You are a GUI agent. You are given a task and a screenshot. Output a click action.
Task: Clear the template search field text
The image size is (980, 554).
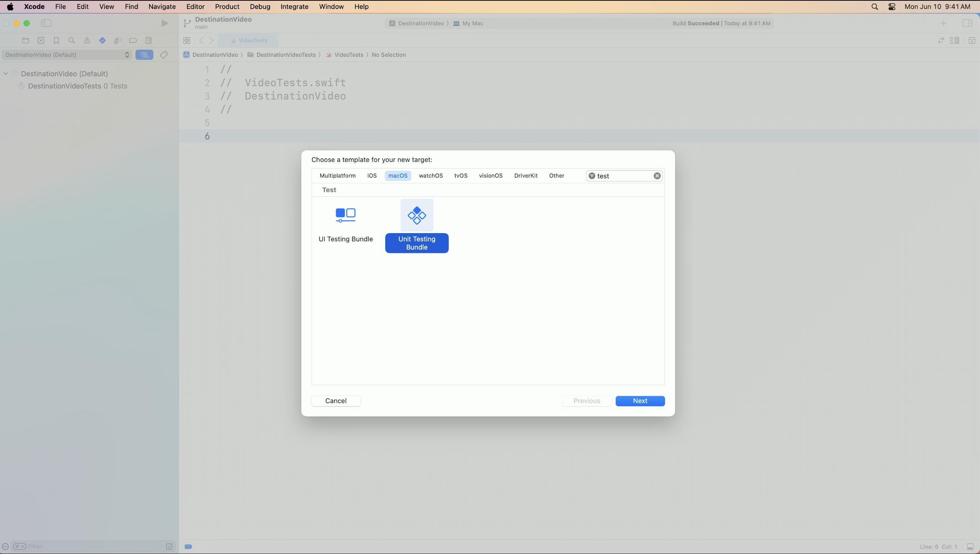(657, 176)
